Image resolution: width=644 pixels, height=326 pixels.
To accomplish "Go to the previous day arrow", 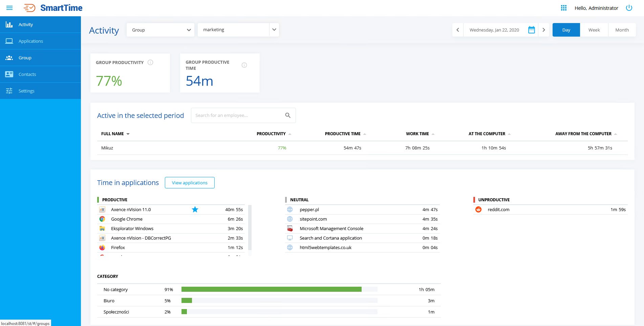I will click(457, 30).
